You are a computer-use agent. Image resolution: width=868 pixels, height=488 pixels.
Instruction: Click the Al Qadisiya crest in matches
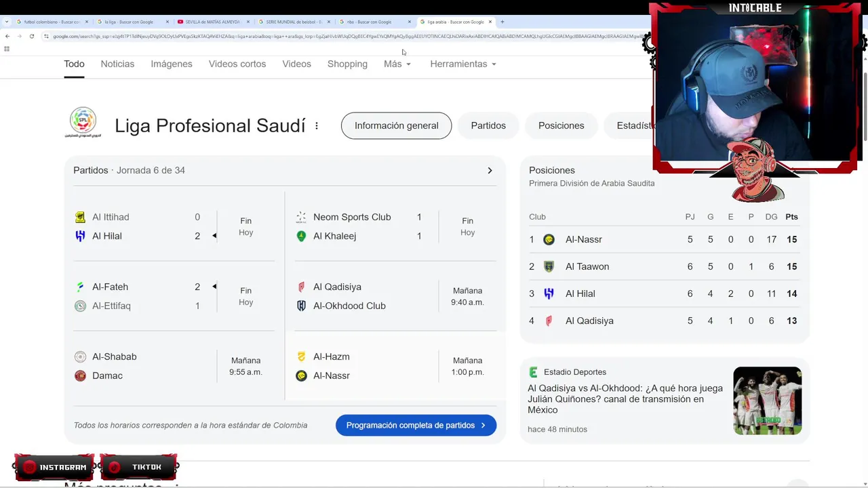coord(301,287)
